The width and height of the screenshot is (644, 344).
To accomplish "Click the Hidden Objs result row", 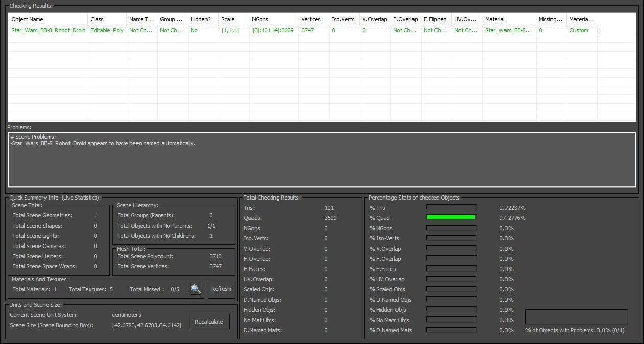I will pyautogui.click(x=285, y=310).
